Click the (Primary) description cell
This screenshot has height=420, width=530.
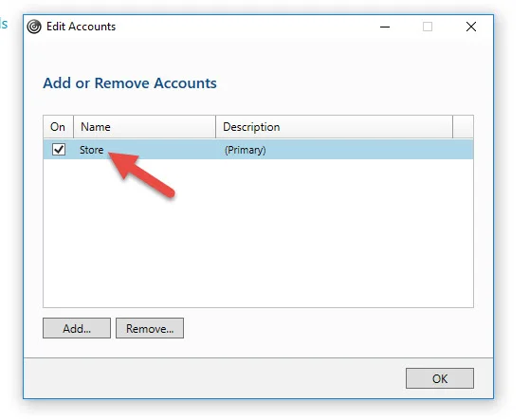(x=246, y=150)
